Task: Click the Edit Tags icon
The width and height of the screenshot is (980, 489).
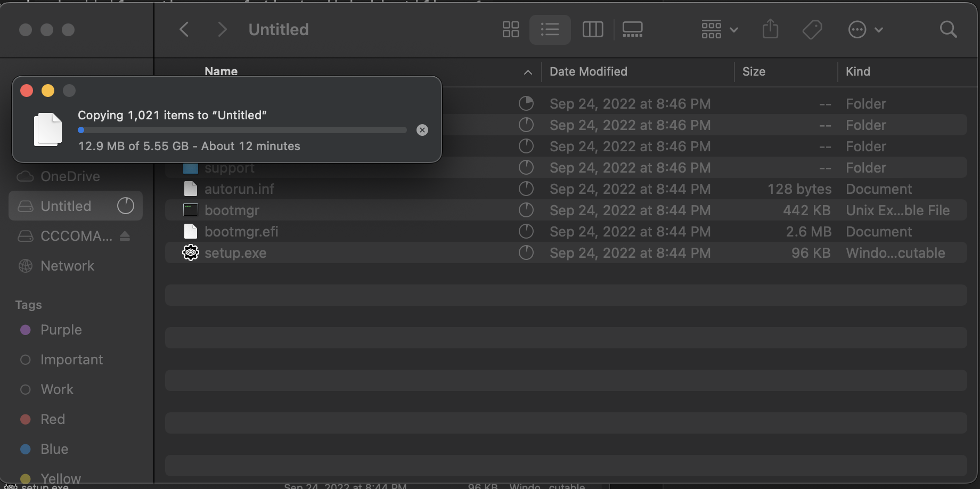Action: pyautogui.click(x=812, y=29)
